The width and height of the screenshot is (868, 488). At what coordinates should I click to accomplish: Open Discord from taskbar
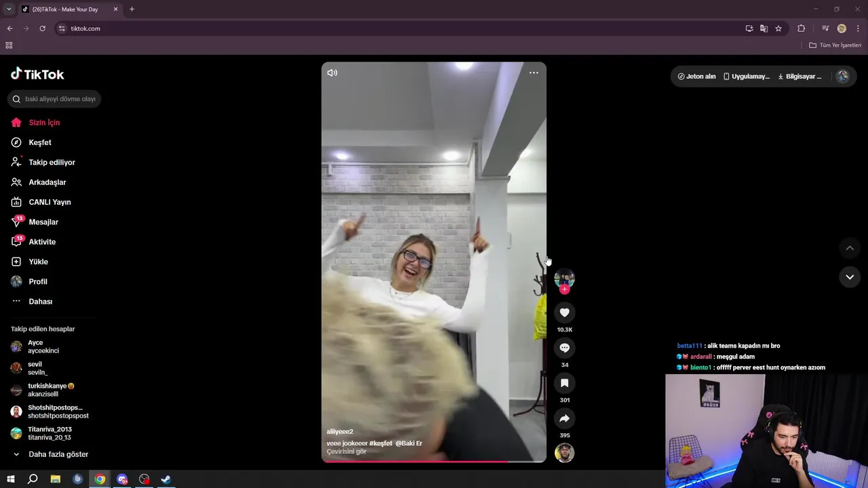coord(122,479)
